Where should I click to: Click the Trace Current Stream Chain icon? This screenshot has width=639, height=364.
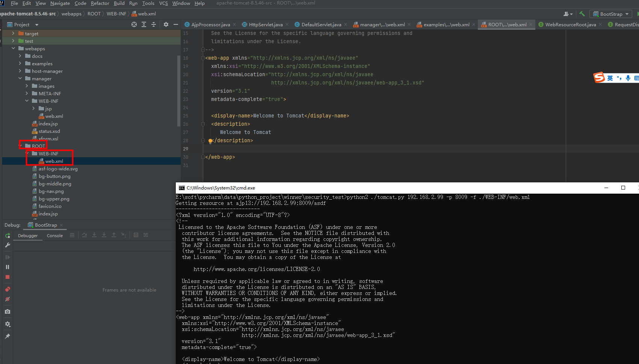click(x=146, y=235)
